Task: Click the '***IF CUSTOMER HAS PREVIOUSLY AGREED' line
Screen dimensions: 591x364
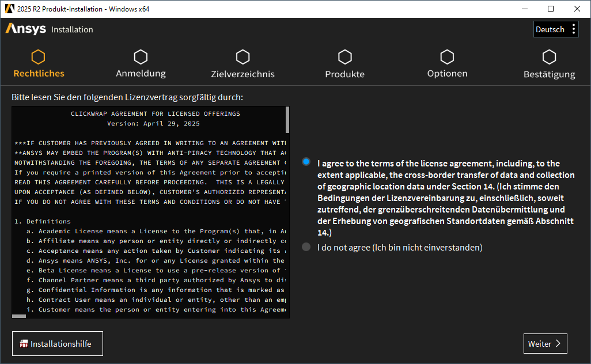Action: [150, 143]
